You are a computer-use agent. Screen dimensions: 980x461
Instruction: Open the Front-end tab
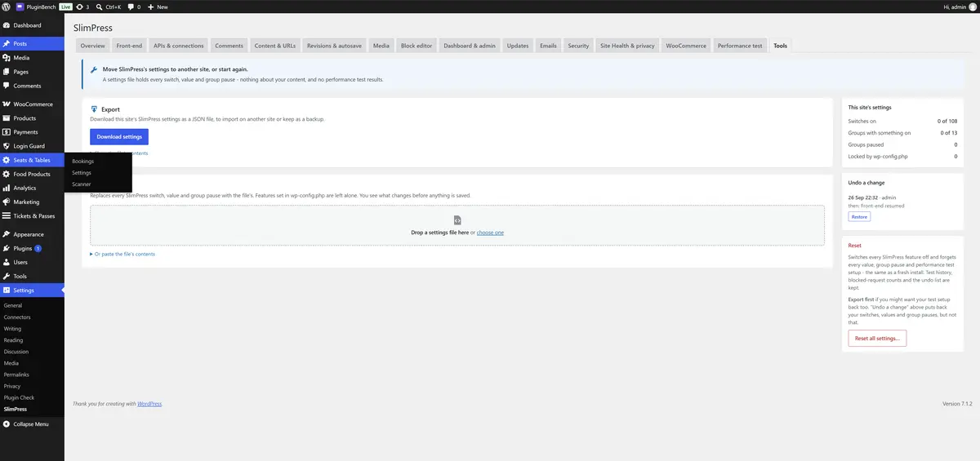[x=130, y=46]
